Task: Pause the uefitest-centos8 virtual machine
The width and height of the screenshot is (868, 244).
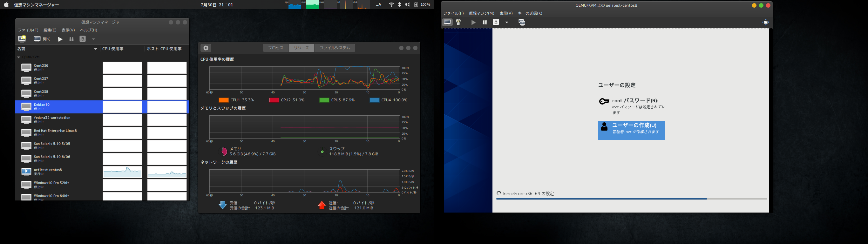Action: tap(485, 22)
